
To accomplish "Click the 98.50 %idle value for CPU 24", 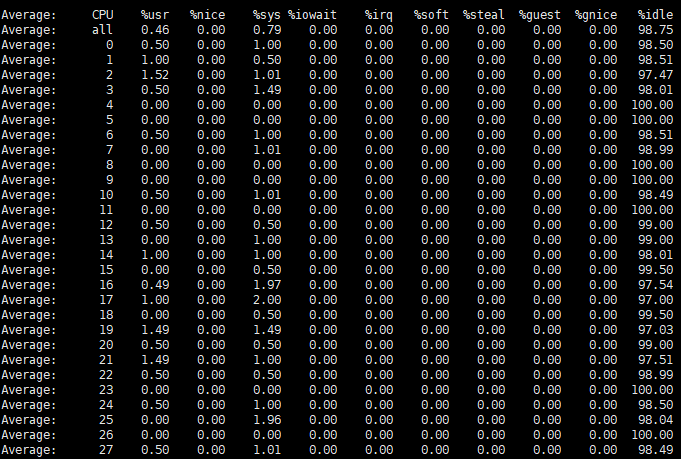I will [x=655, y=405].
